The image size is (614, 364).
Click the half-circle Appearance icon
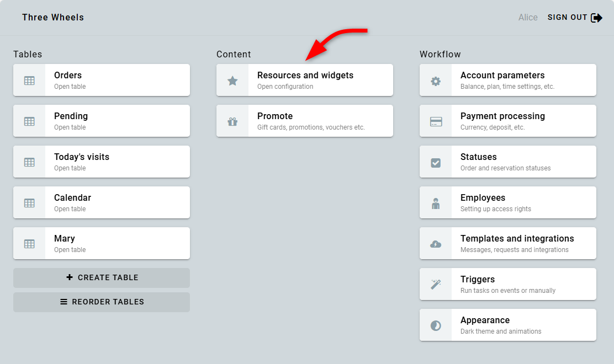[x=436, y=325]
